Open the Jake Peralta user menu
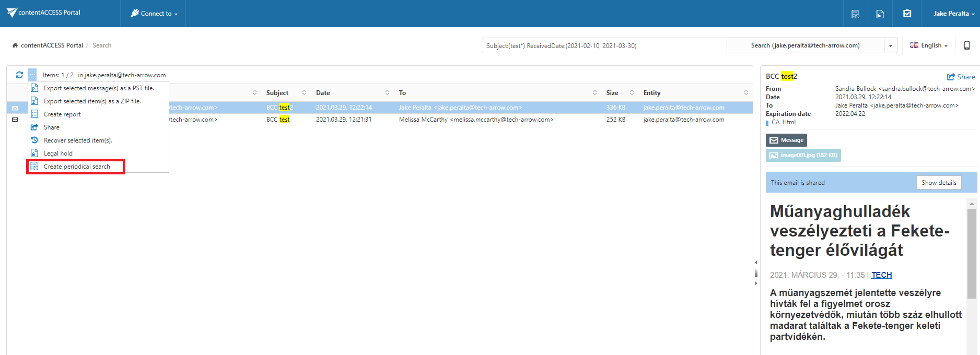 [954, 14]
